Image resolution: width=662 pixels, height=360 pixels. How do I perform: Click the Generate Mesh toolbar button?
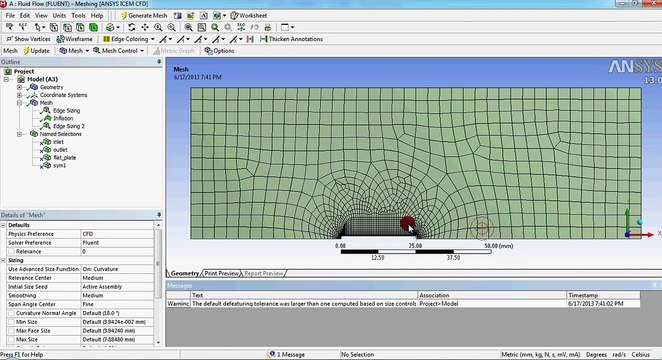coord(144,16)
